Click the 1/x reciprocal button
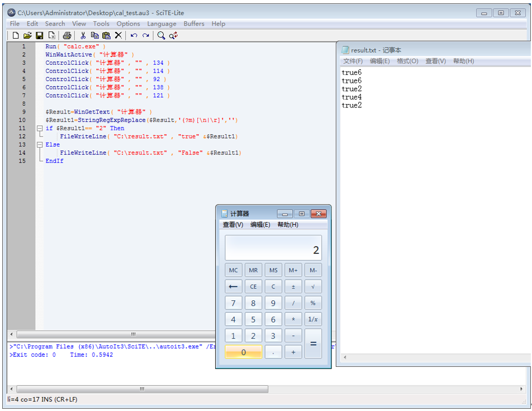The height and width of the screenshot is (411, 532). coord(313,319)
